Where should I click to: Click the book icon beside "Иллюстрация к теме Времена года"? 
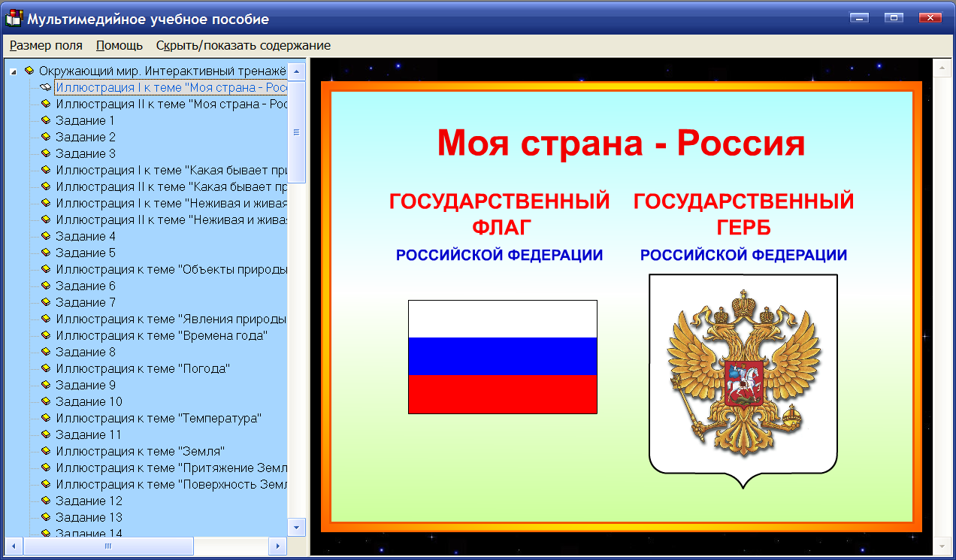click(x=46, y=334)
